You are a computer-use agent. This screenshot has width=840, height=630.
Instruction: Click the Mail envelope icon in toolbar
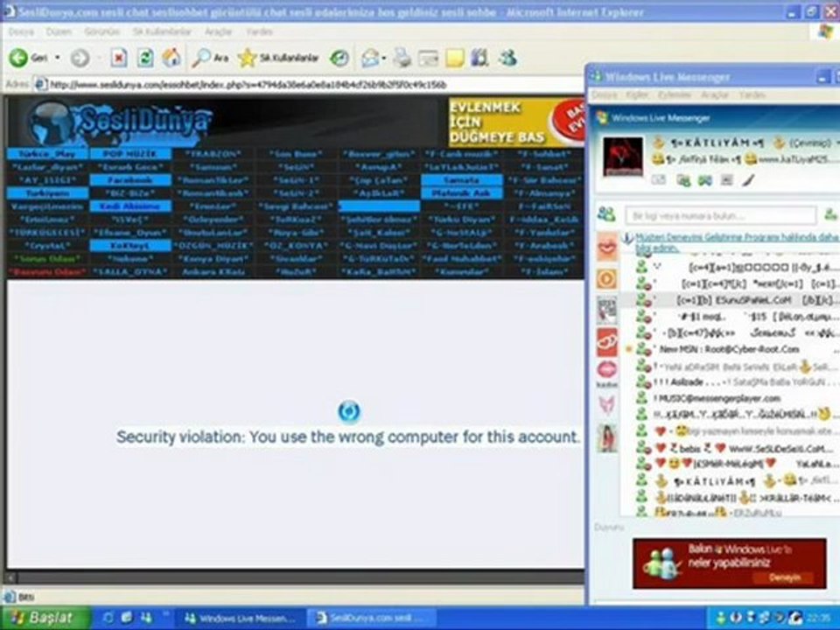coord(370,58)
